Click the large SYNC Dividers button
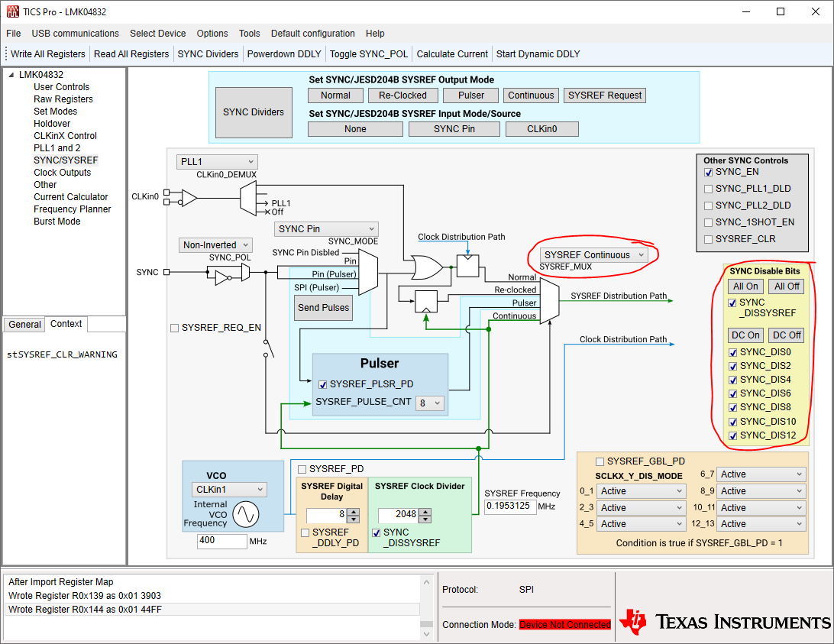The height and width of the screenshot is (644, 834). [254, 112]
